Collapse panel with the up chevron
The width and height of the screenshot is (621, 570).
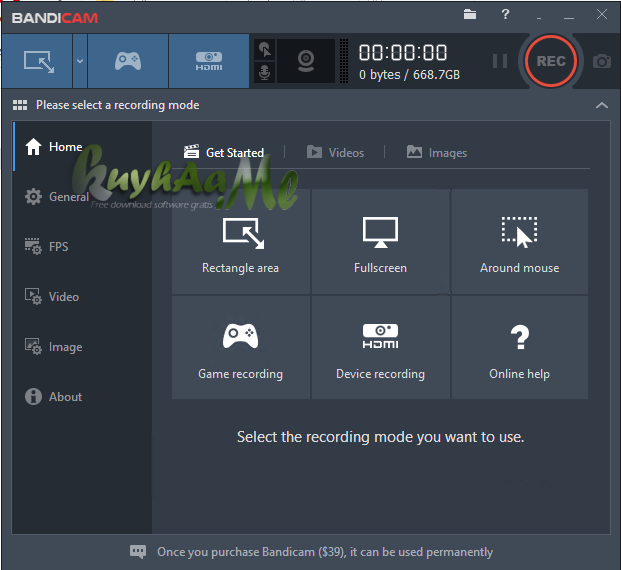click(x=602, y=105)
